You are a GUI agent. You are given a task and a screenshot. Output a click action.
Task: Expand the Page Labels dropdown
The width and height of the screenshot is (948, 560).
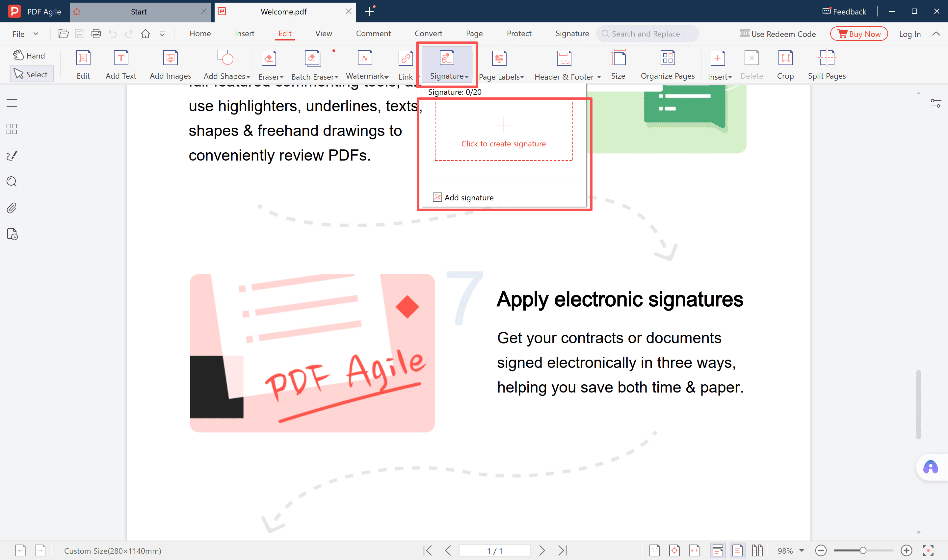click(522, 77)
